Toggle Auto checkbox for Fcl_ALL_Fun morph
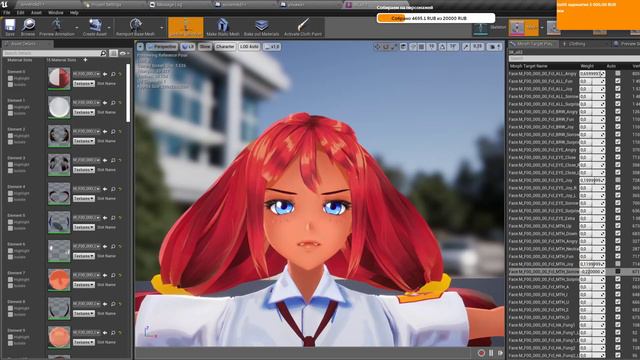This screenshot has height=360, width=640. (x=618, y=81)
